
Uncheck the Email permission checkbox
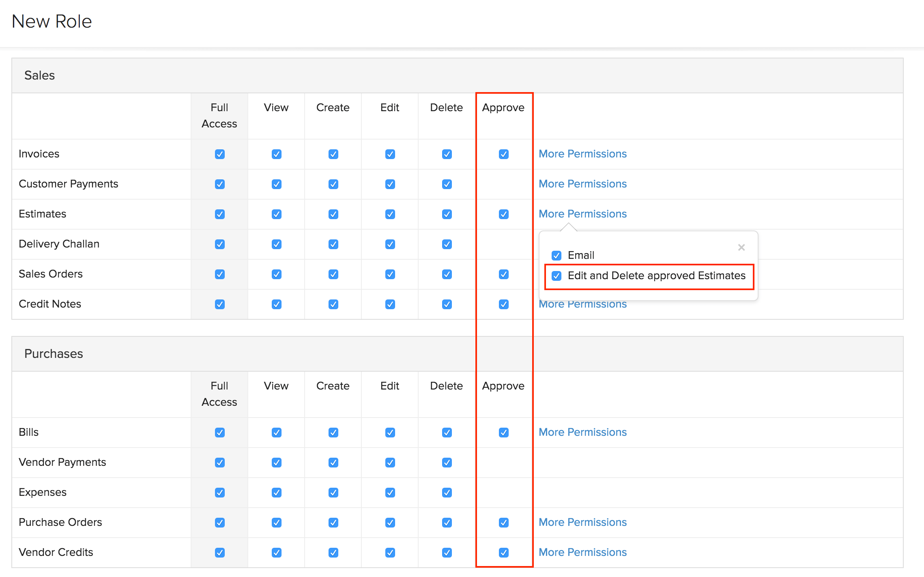pyautogui.click(x=557, y=255)
